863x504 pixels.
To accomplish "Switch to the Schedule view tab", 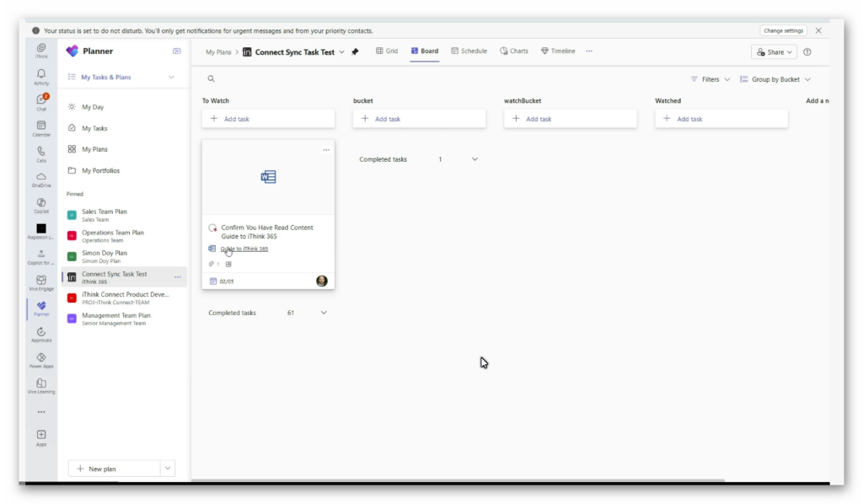I will (x=469, y=51).
